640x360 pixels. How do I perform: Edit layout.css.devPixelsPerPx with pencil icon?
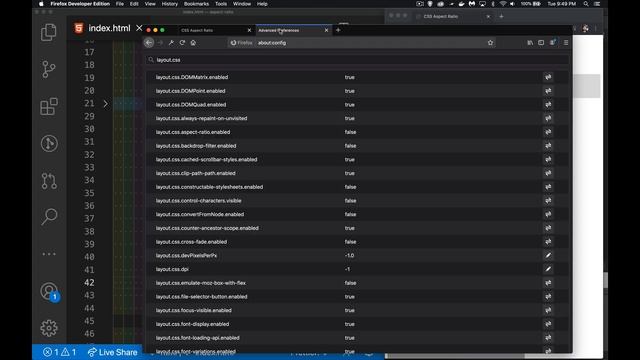pos(548,256)
